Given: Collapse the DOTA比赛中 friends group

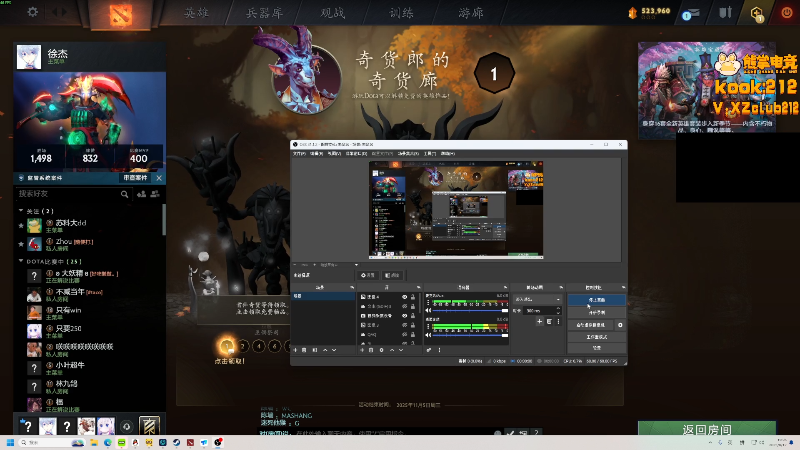Looking at the screenshot, I should point(21,261).
